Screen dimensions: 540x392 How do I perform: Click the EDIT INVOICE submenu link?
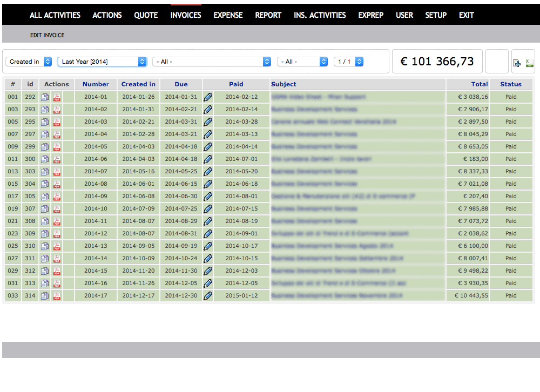tap(47, 35)
